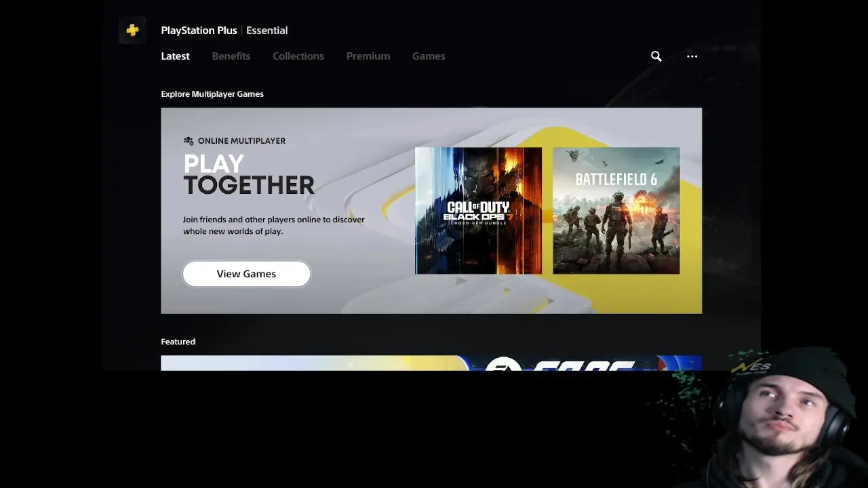
Task: Go to the Collections tab
Action: [298, 56]
